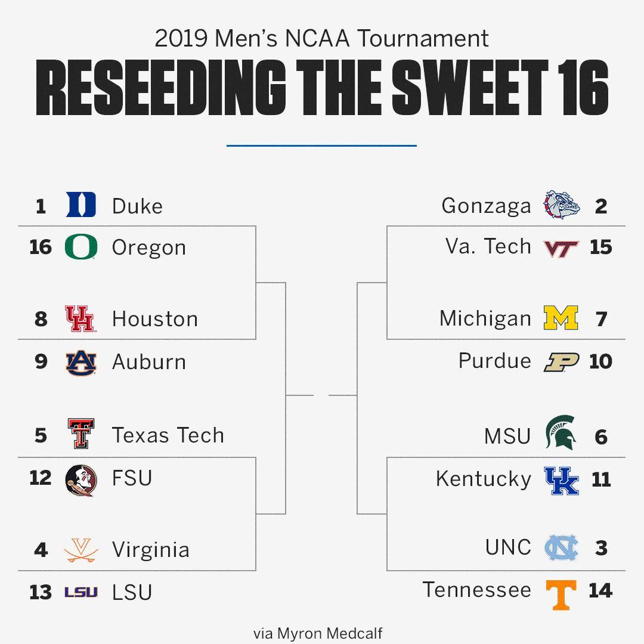Click the Reseeding the Sweet 16 headline
Viewport: 644px width, 644px height.
point(322,87)
